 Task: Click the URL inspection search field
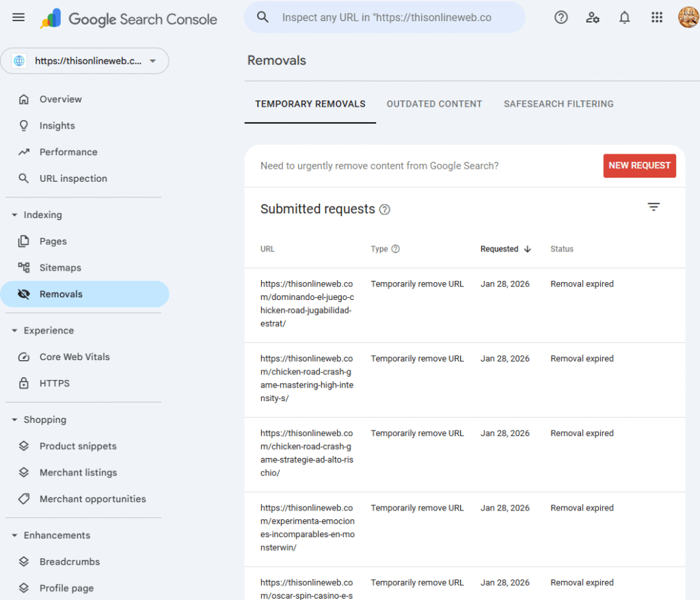pos(385,16)
